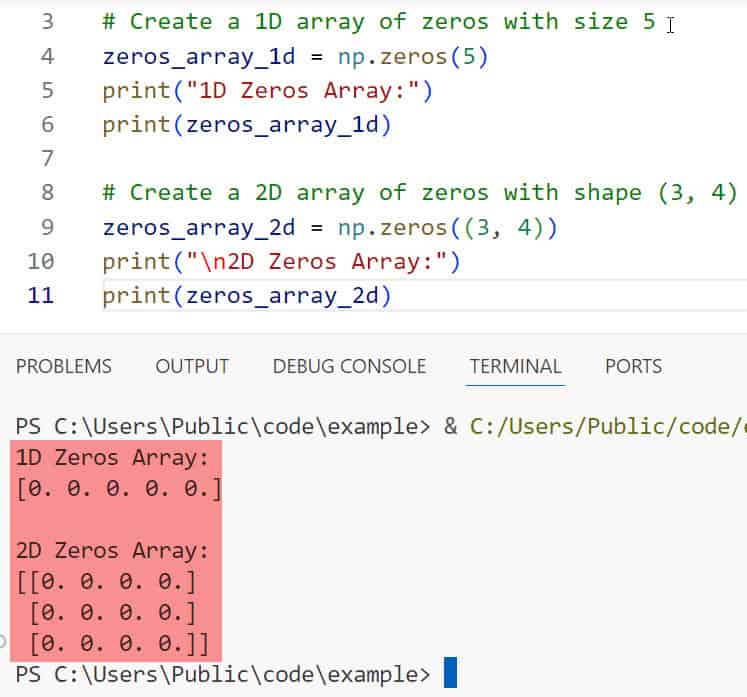The height and width of the screenshot is (697, 747).
Task: Select line number 4 in the gutter
Action: pos(47,56)
